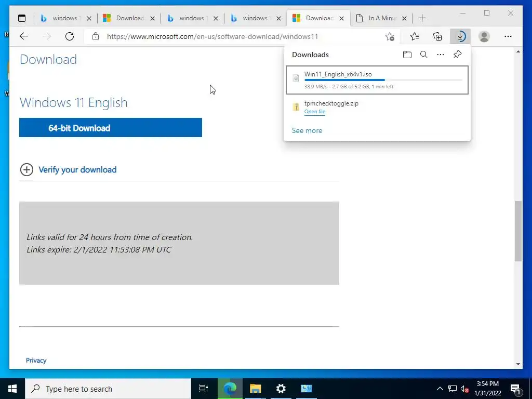Click the page vertical scrollbar thumb
Screen dimensions: 532x399
coord(518,231)
